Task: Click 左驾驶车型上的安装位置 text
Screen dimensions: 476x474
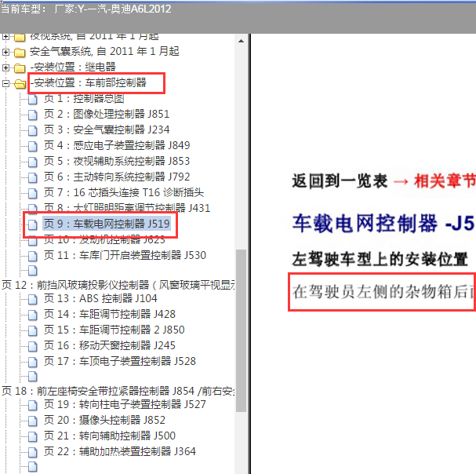Action: 380,260
